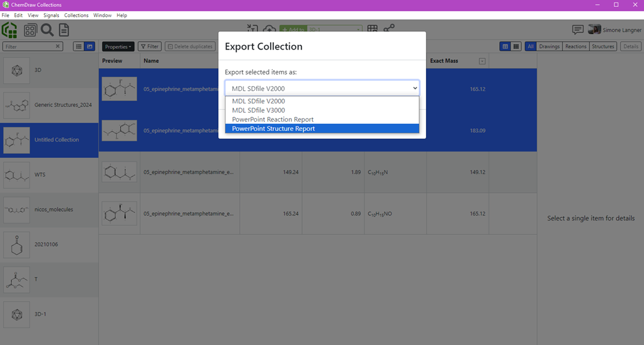Image resolution: width=644 pixels, height=345 pixels.
Task: Select the 3D-1 collection
Action: (49, 314)
